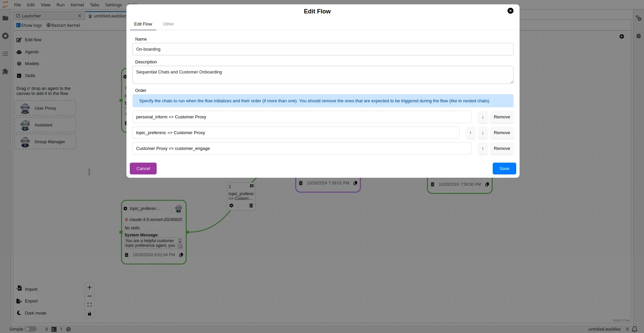
Task: Open the file browser sidebar panel
Action: point(5,18)
